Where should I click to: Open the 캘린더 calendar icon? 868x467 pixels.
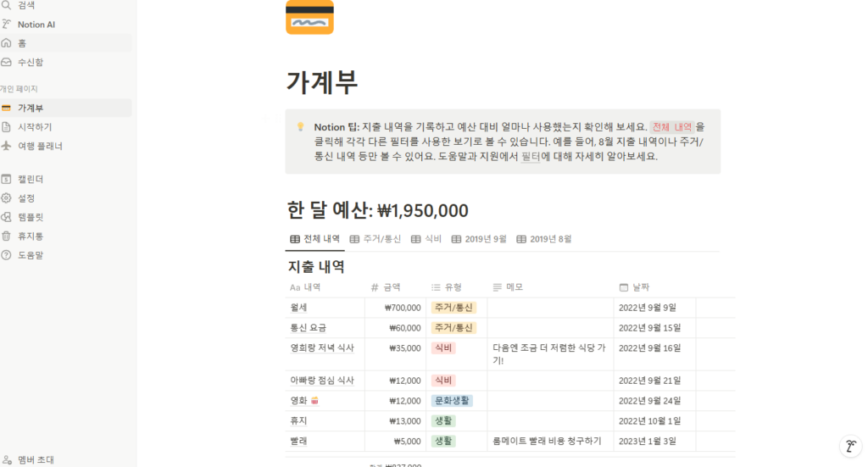coord(6,180)
